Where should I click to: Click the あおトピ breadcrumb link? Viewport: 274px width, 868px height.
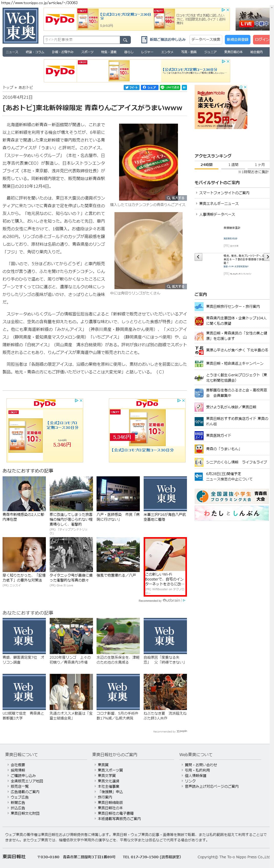coord(26,87)
